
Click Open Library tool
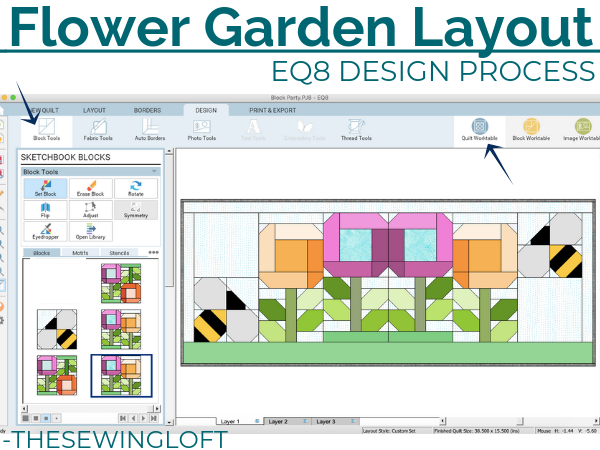click(x=91, y=232)
